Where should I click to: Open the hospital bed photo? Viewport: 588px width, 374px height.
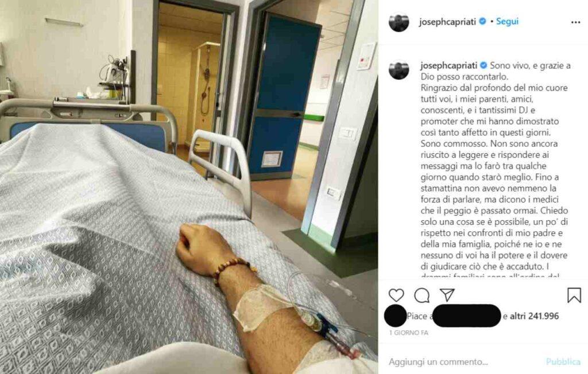tap(189, 187)
